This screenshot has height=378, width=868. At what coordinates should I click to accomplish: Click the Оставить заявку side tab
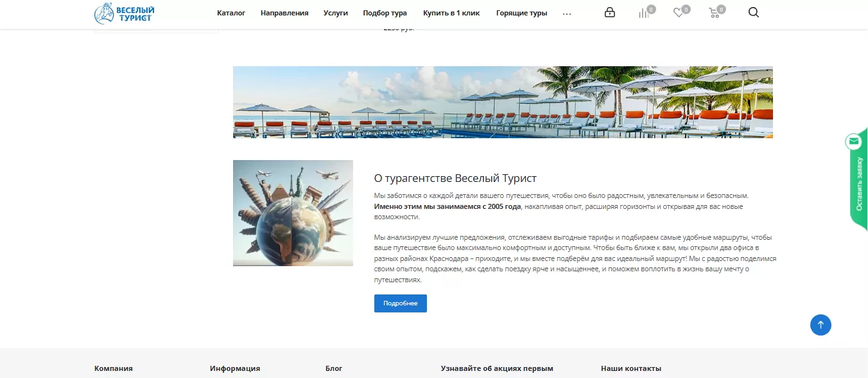859,183
